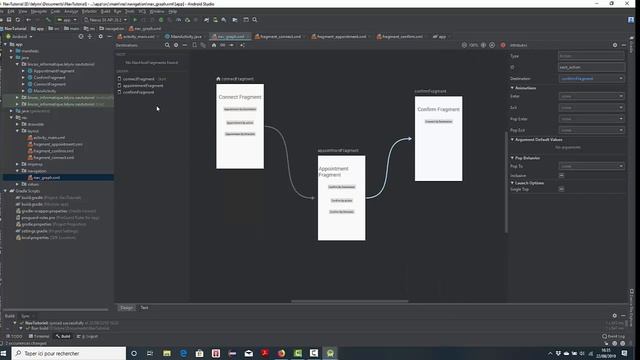The image size is (640, 360).
Task: Click the build hammer icon in toolbar
Action: 48,20
